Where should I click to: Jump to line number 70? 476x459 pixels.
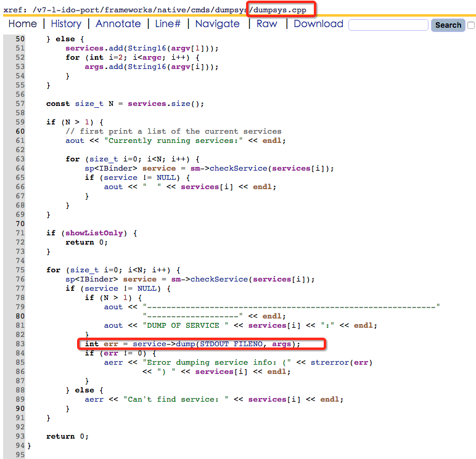coord(20,224)
